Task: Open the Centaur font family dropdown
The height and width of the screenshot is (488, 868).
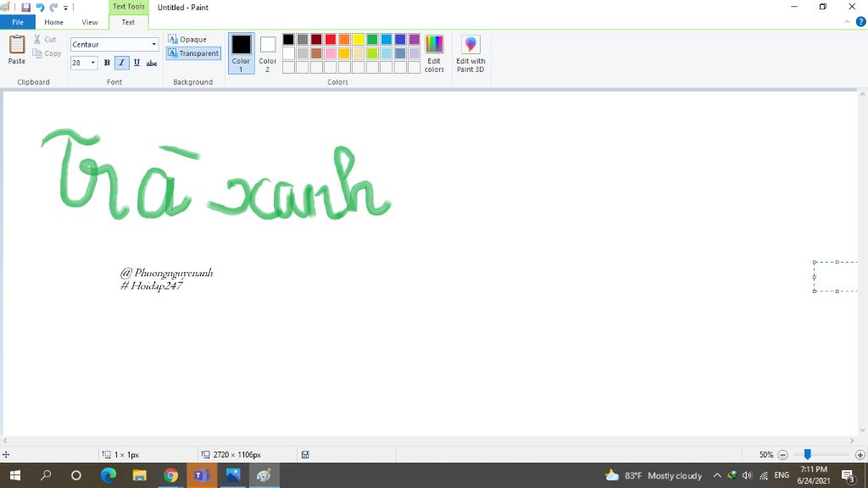Action: tap(154, 44)
